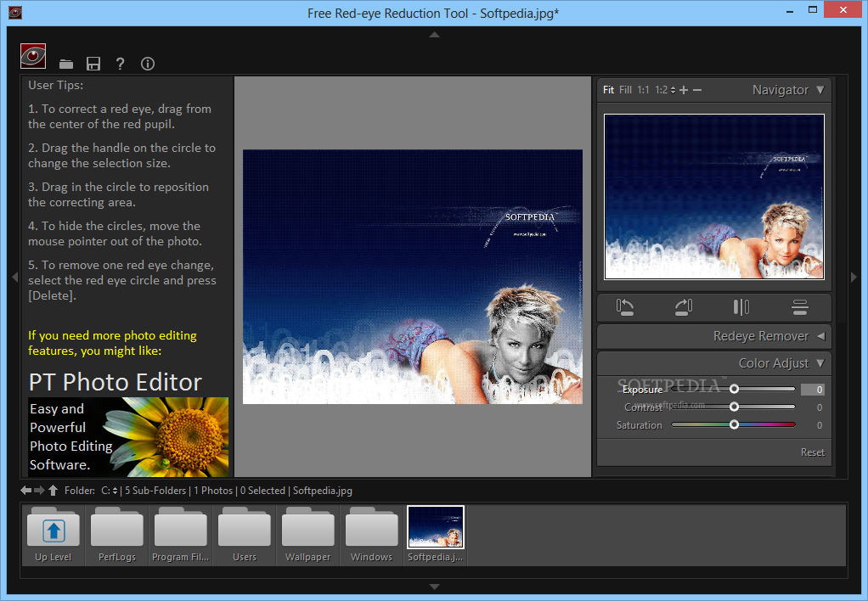This screenshot has height=601, width=868.
Task: Open the PerfLogs folder
Action: (x=117, y=535)
